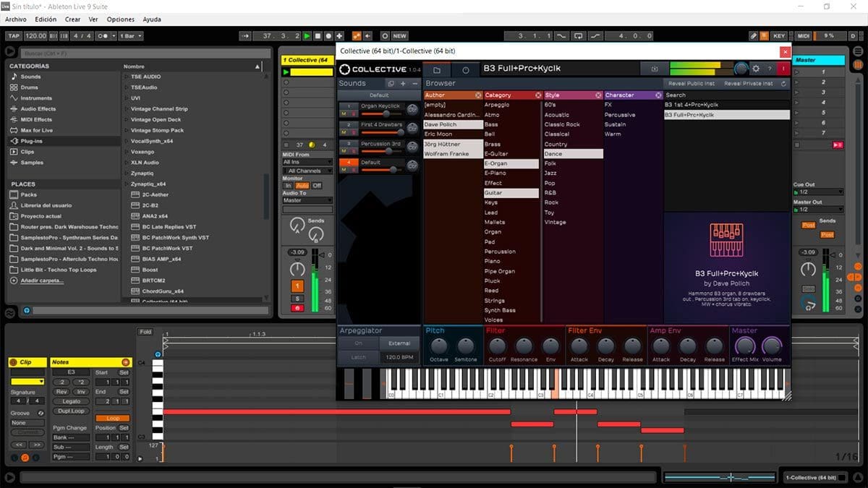Open the Ayuda menu
868x488 pixels.
pos(152,20)
